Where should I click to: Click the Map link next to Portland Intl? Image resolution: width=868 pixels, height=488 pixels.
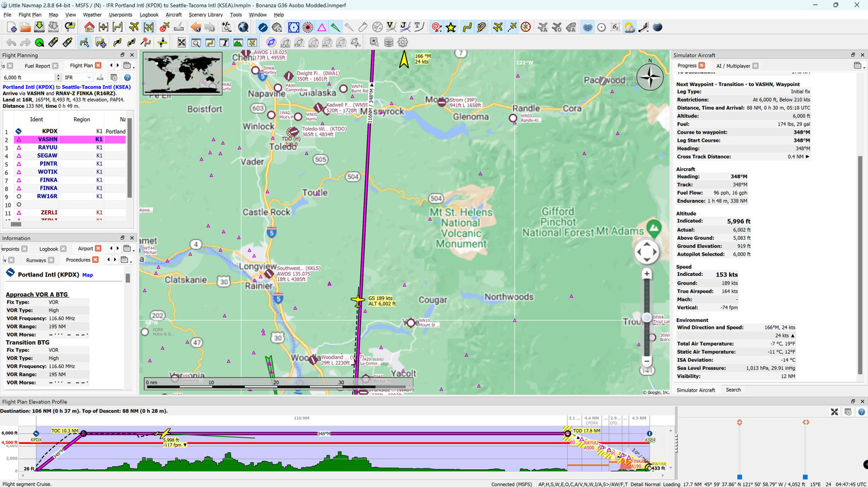tap(87, 275)
